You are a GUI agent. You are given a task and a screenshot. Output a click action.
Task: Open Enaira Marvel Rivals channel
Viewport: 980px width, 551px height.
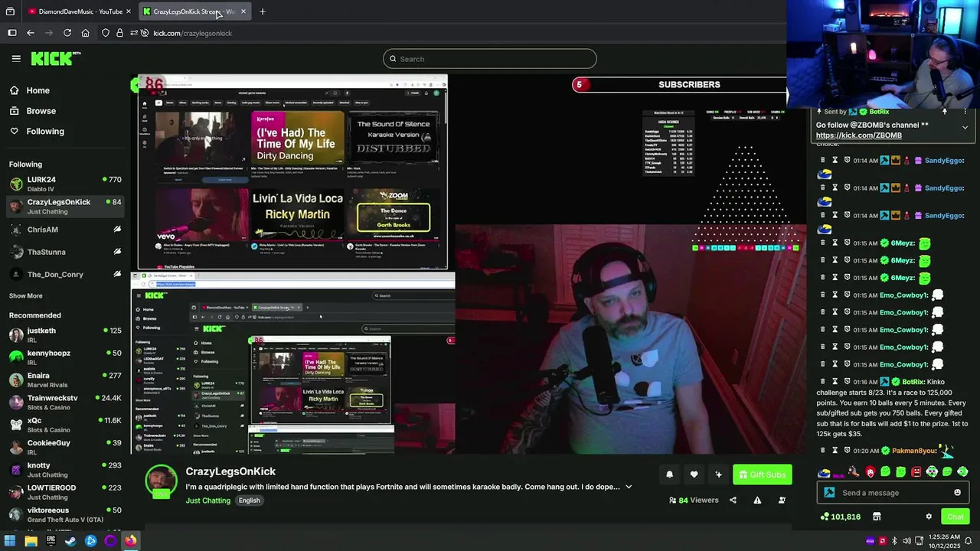pos(65,380)
